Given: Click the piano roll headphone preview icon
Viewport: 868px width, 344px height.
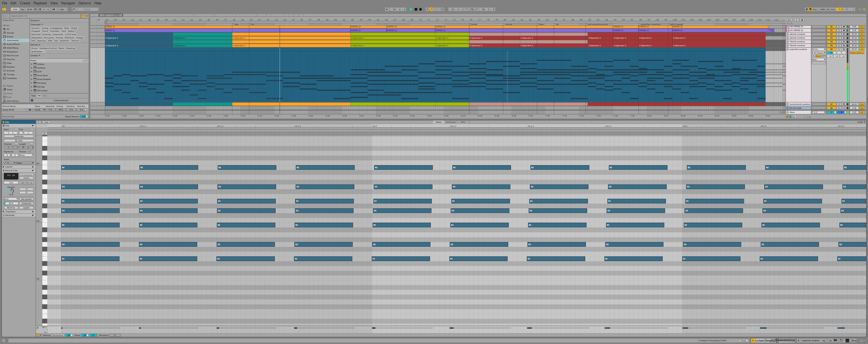Looking at the screenshot, I should pyautogui.click(x=44, y=133).
